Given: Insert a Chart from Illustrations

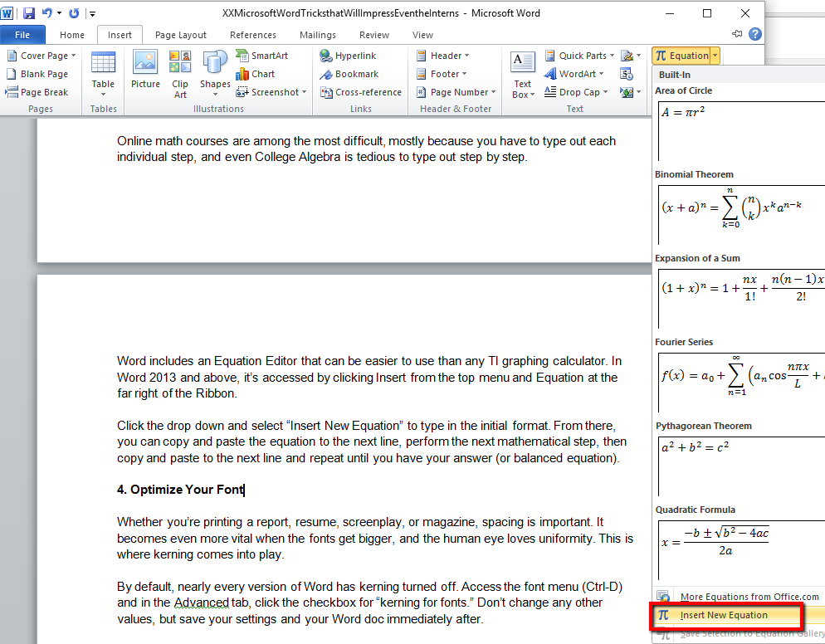Looking at the screenshot, I should click(x=256, y=74).
